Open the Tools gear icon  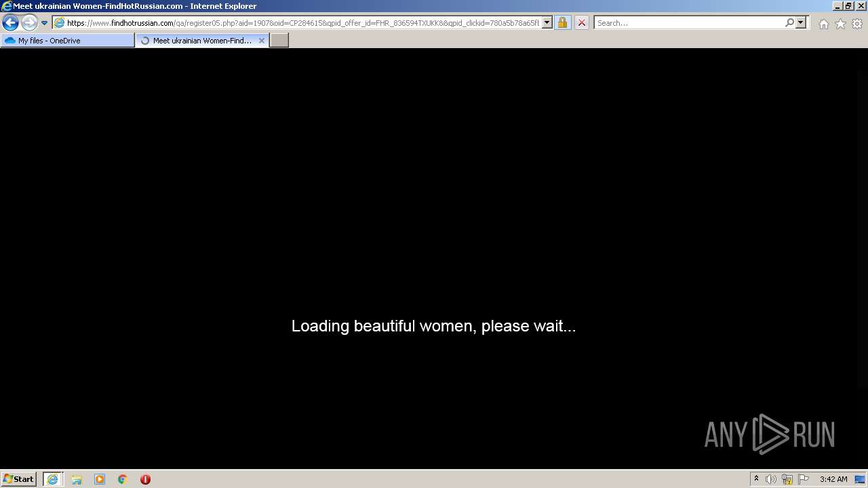pos(857,24)
